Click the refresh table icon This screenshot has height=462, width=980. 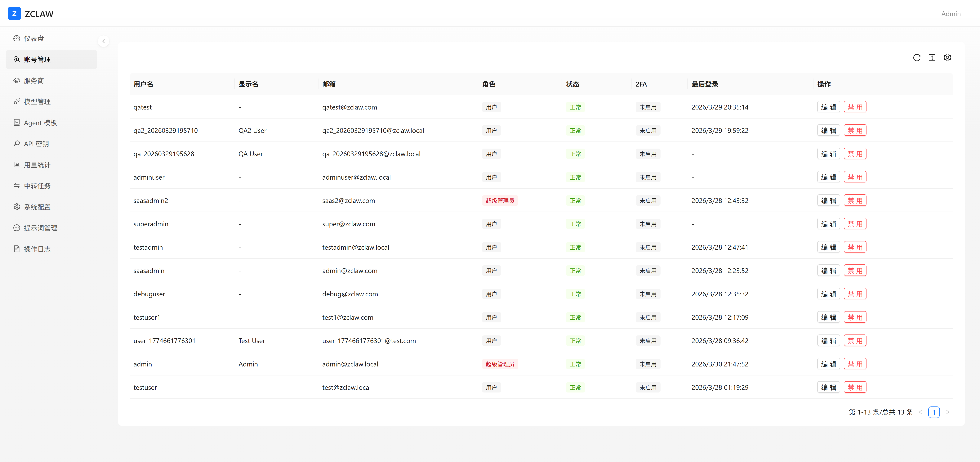pyautogui.click(x=916, y=57)
